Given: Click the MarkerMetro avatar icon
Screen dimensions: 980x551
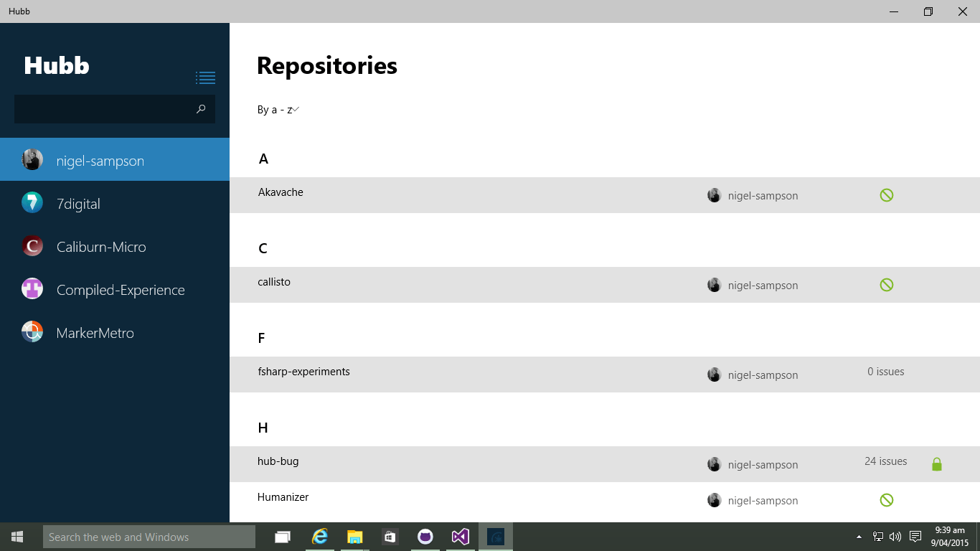Looking at the screenshot, I should [x=32, y=331].
